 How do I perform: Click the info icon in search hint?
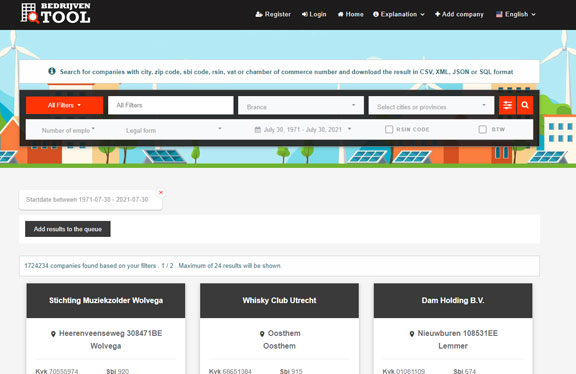[52, 71]
